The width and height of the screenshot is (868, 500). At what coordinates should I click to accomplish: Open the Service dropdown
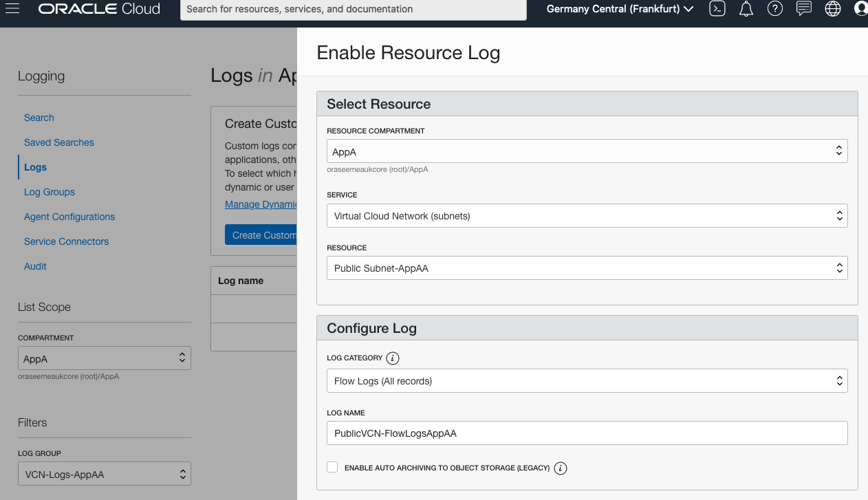[587, 216]
